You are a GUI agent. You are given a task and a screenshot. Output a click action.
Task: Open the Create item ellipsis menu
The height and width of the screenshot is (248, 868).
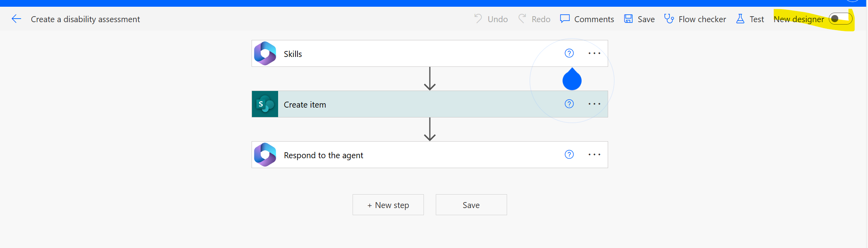click(x=594, y=104)
